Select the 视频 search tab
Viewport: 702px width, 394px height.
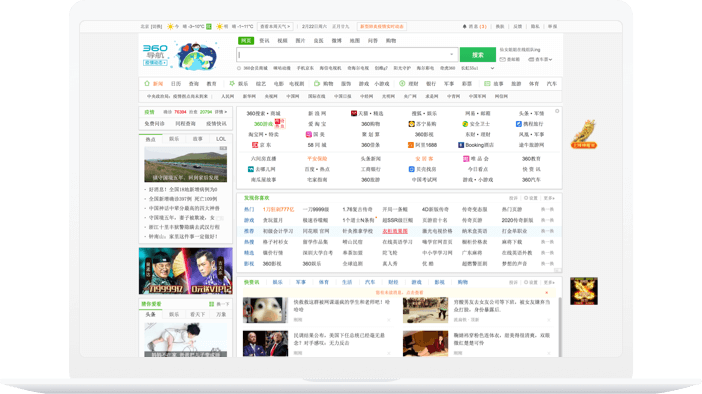282,41
